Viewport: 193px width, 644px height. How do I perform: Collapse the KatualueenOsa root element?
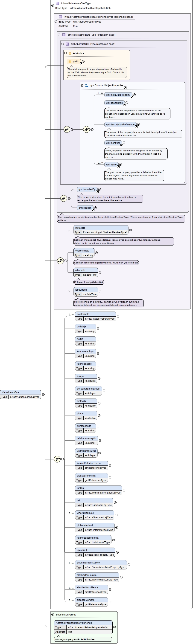(43, 394)
